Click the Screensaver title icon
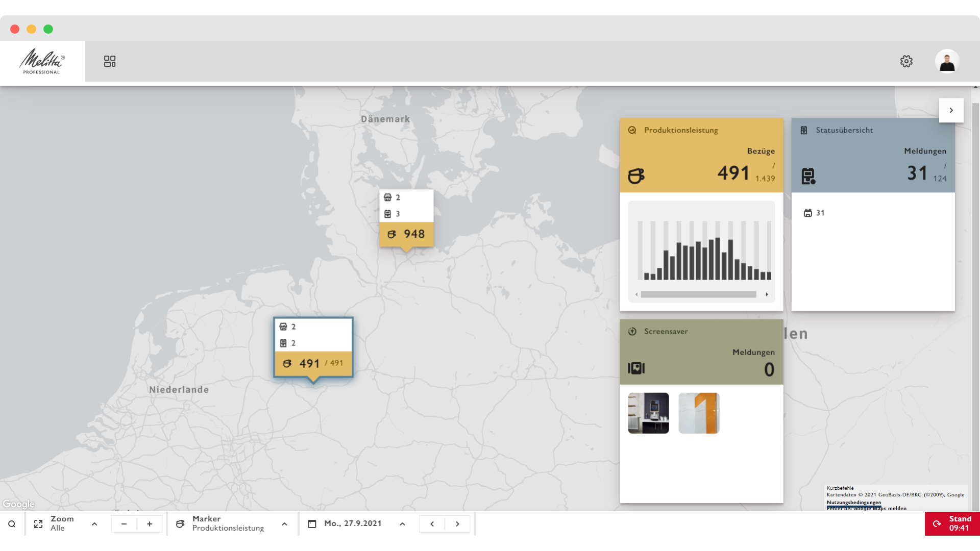The image size is (980, 551). (632, 331)
